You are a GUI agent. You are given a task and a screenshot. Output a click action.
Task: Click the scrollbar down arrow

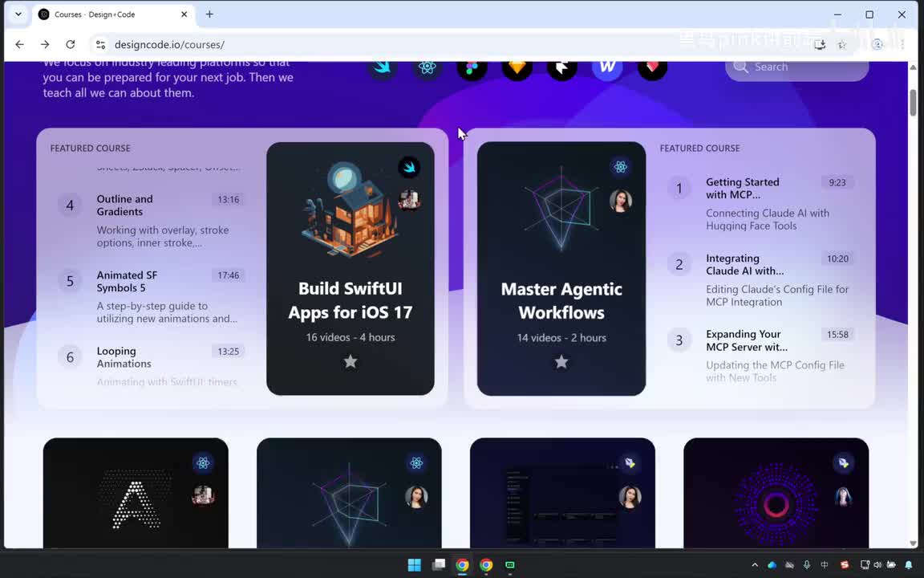(x=913, y=543)
